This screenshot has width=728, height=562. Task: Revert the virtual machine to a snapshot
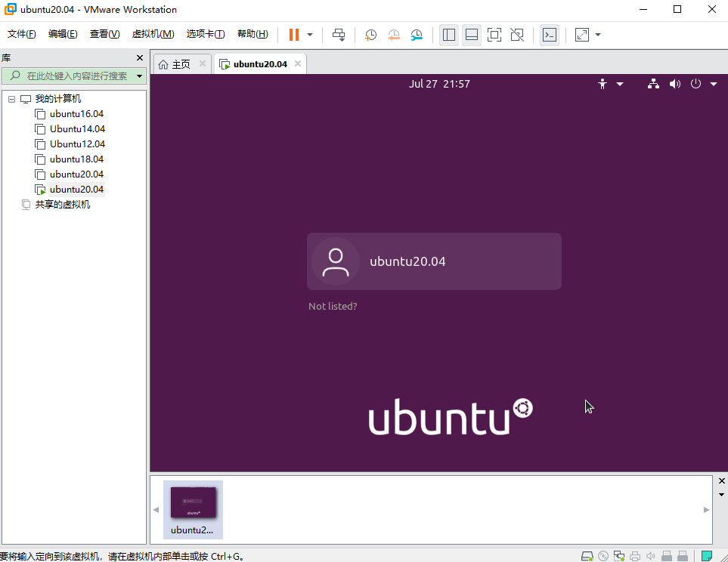click(394, 35)
